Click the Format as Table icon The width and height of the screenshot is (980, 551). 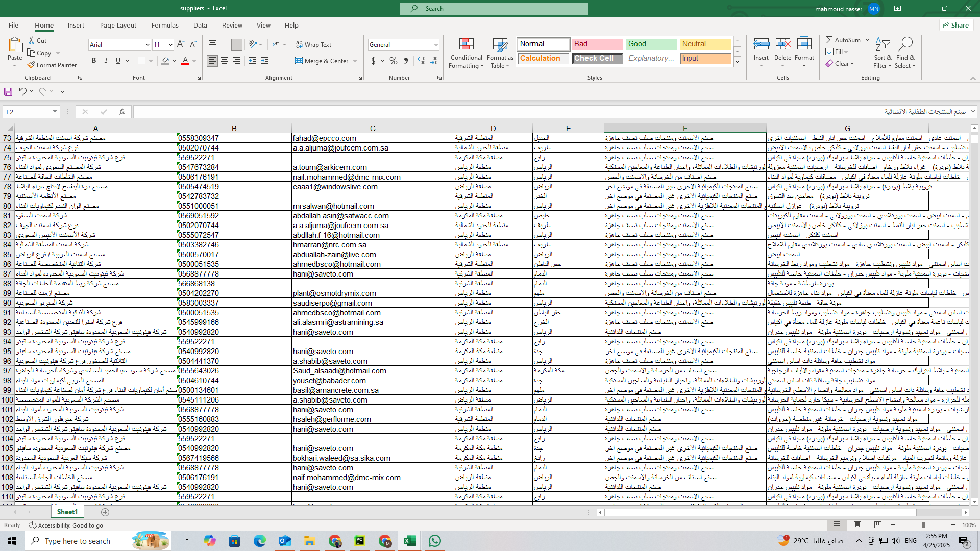click(x=500, y=45)
